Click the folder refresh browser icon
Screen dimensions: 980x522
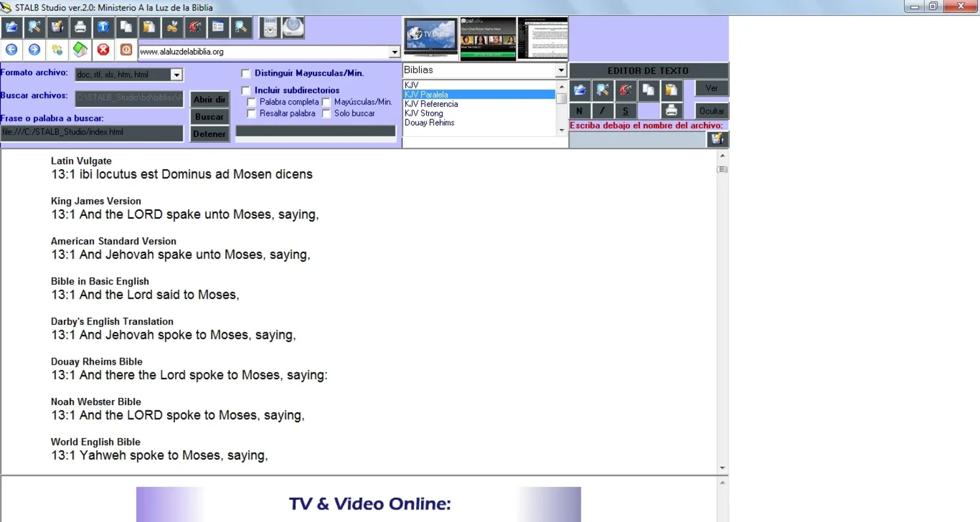(x=57, y=50)
